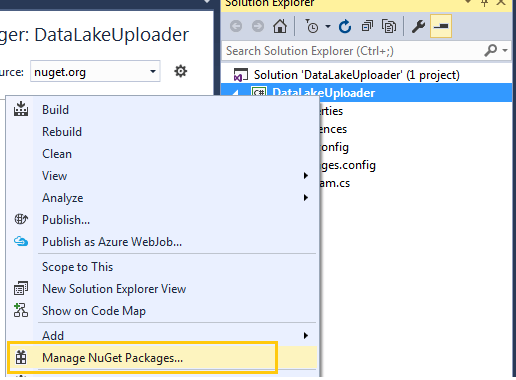
Task: Click the Pending Changes Filter clock icon
Action: point(312,26)
